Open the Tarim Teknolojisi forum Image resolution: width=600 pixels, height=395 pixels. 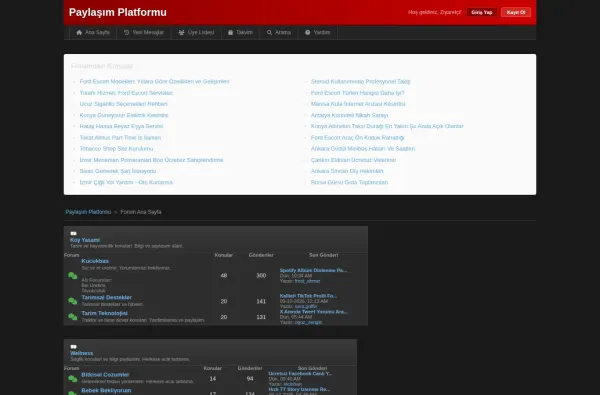[104, 313]
